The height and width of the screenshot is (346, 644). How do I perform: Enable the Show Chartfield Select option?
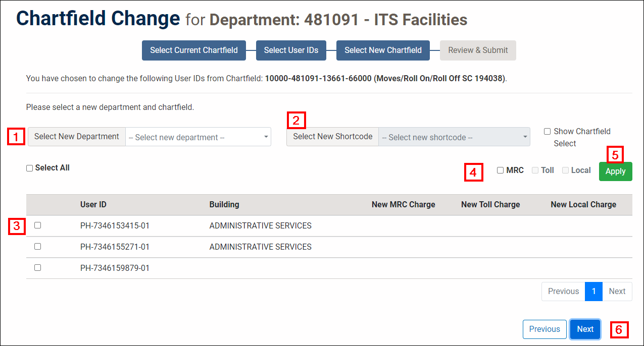point(547,131)
